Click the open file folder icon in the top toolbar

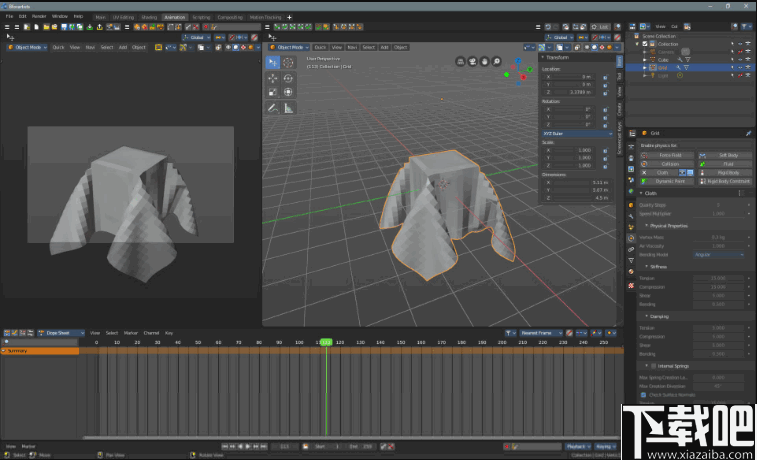(46, 27)
